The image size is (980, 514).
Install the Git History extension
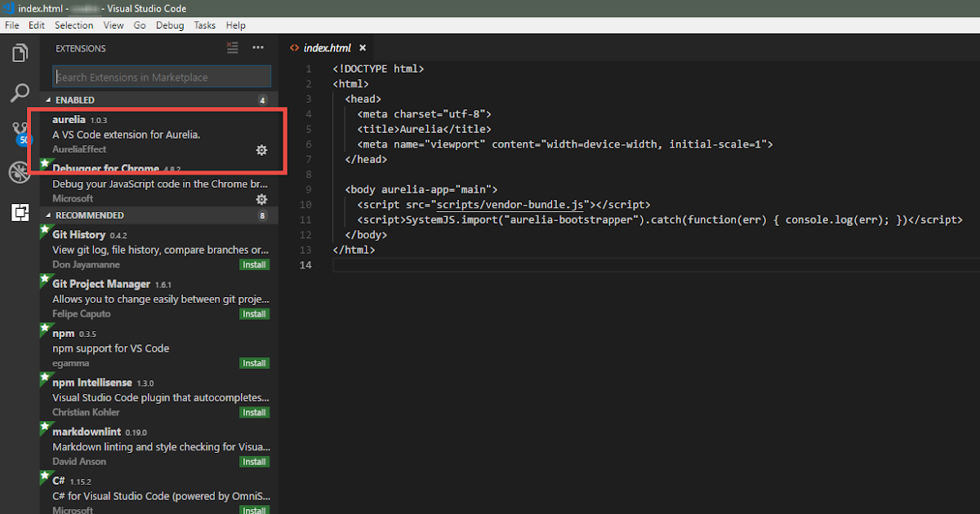pyautogui.click(x=254, y=265)
